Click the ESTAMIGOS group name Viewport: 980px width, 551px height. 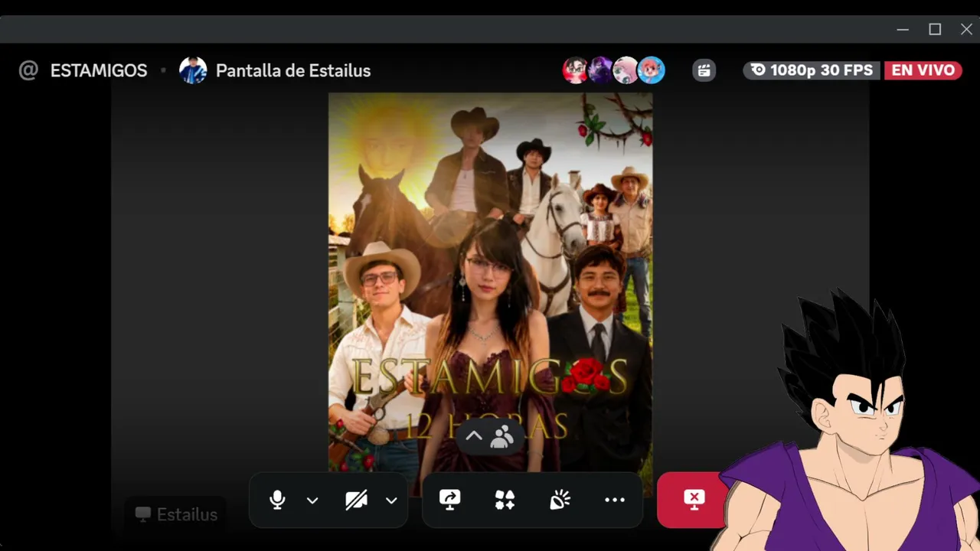coord(99,70)
